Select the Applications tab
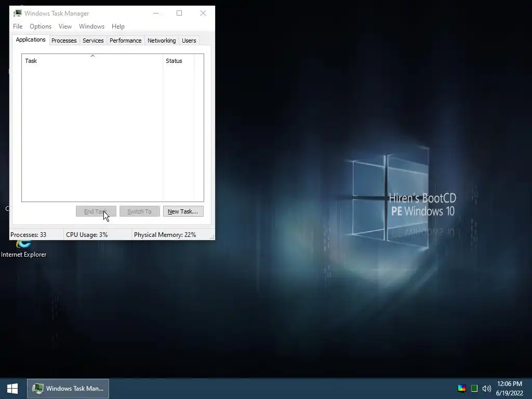This screenshot has height=399, width=532. click(31, 39)
